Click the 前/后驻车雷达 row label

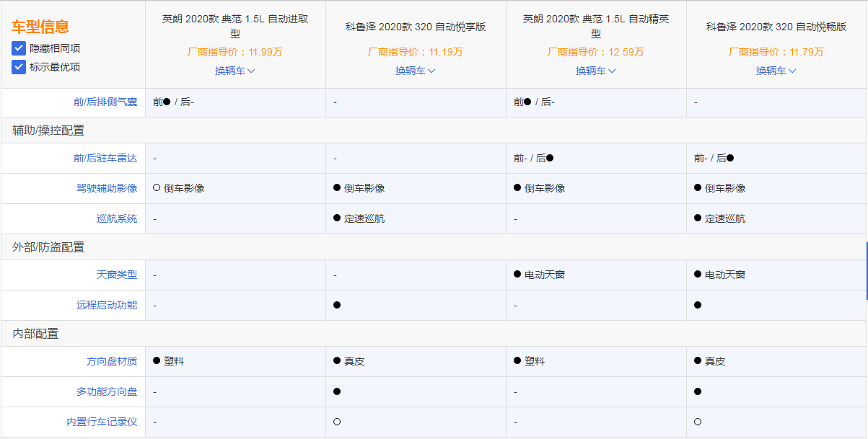point(105,158)
